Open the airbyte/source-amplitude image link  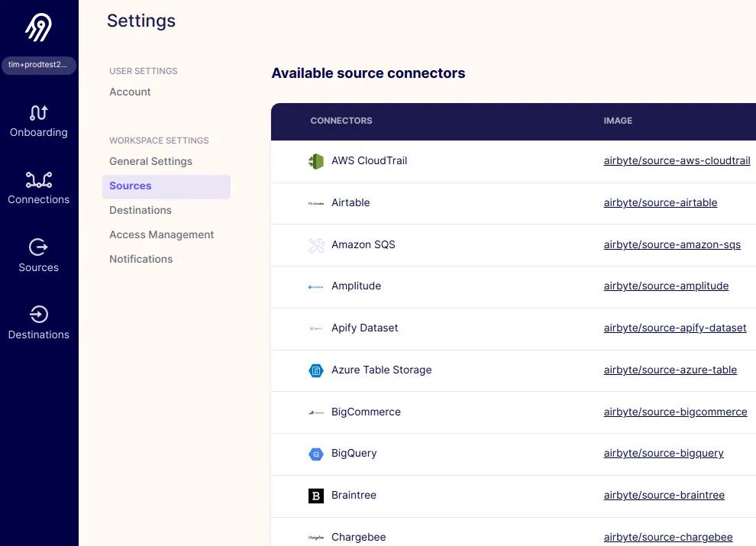pos(666,286)
